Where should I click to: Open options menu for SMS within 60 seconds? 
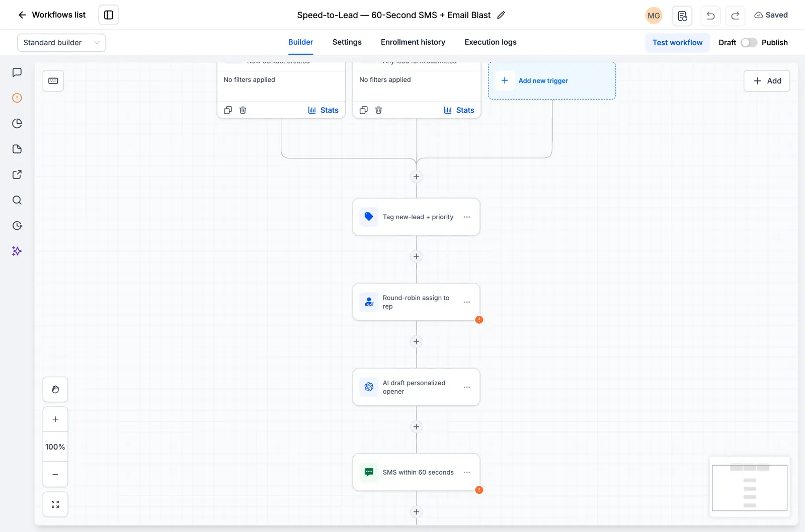pos(467,473)
